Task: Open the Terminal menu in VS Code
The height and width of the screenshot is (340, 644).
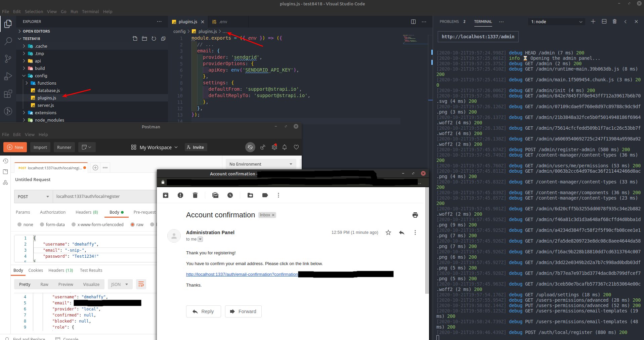Action: point(90,11)
